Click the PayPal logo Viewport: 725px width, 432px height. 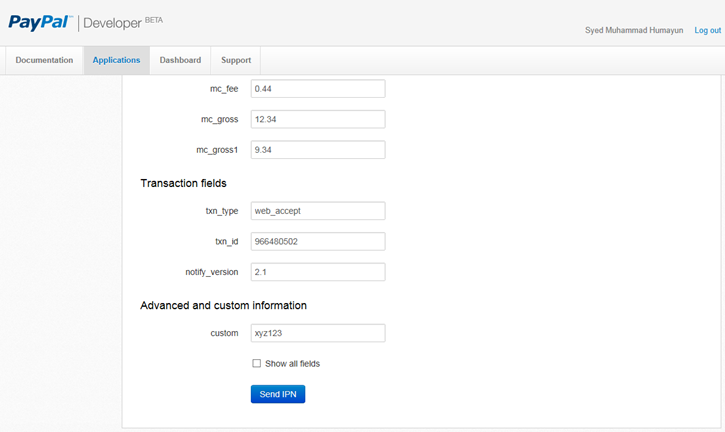pos(40,21)
